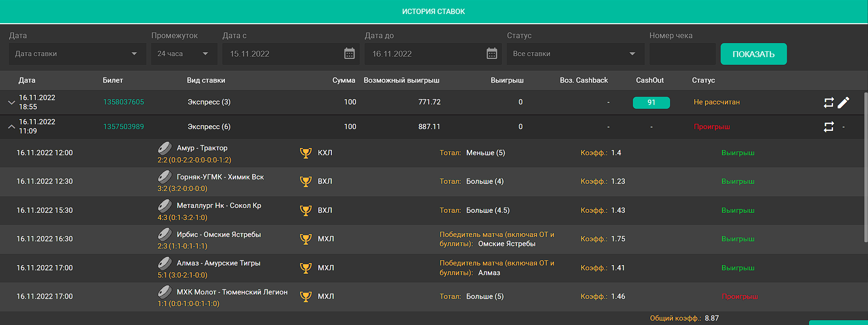Open ticket number 1358037605 link

pos(123,102)
